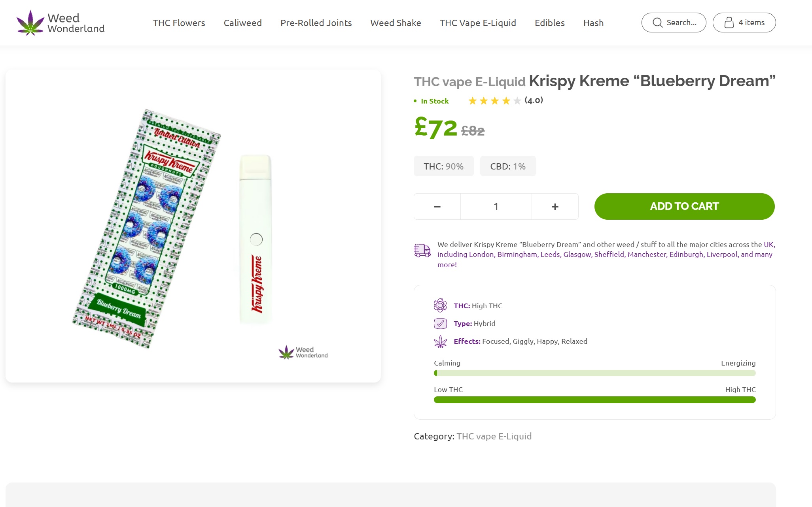This screenshot has width=812, height=507.
Task: Click the THC atom icon
Action: tap(440, 305)
